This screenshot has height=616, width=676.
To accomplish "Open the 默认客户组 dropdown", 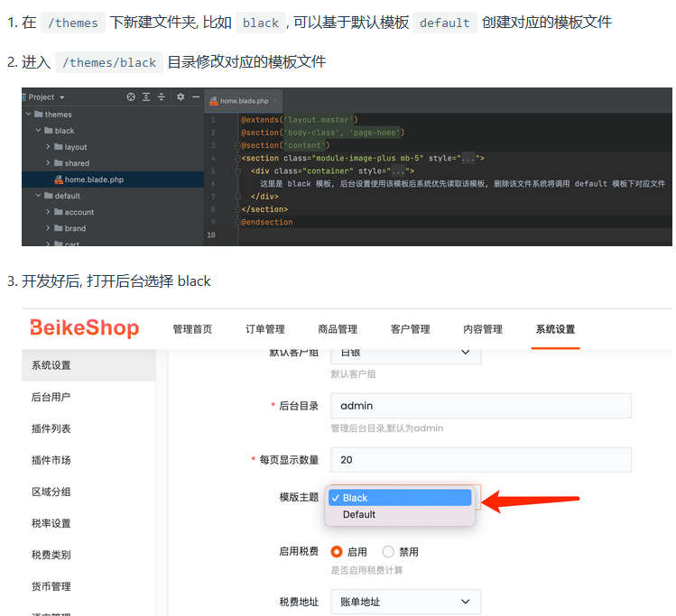I will pyautogui.click(x=405, y=354).
